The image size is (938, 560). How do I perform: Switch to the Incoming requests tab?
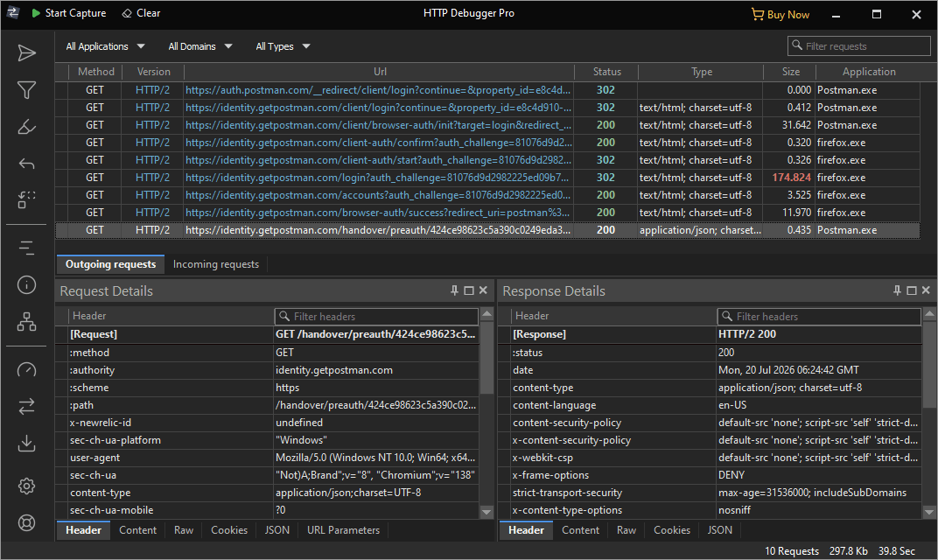(x=216, y=264)
